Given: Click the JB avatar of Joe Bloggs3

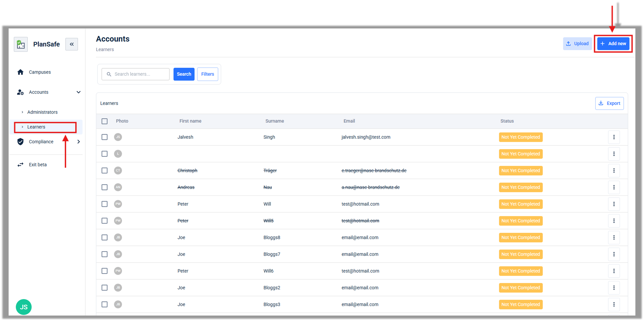Looking at the screenshot, I should (118, 304).
